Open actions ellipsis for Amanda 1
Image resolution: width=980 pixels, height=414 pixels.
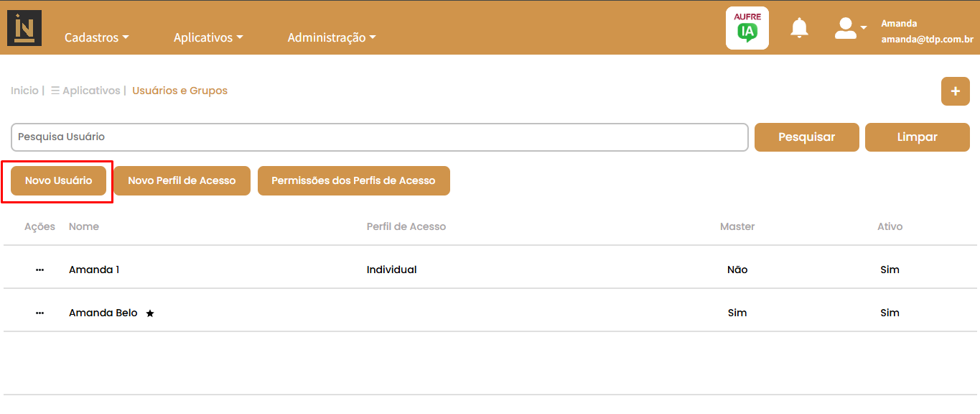click(x=39, y=270)
